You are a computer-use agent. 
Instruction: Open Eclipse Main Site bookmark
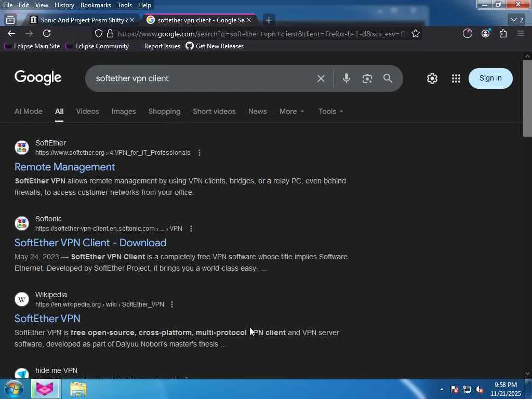(32, 46)
